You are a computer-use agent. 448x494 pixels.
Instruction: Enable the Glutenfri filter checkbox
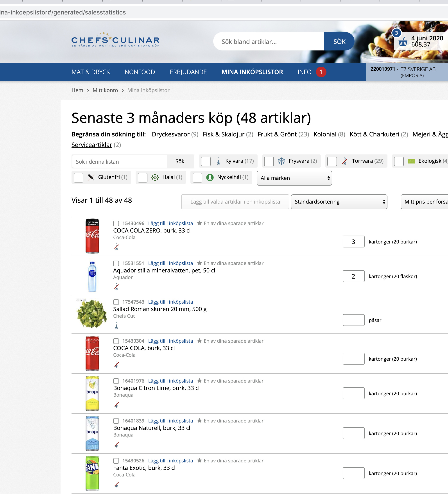click(78, 177)
